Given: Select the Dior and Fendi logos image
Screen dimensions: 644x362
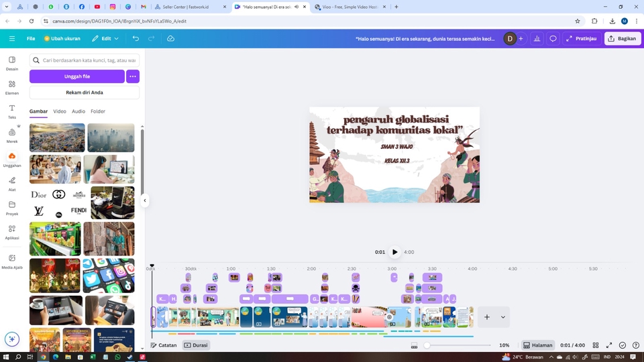Looking at the screenshot, I should [59, 202].
